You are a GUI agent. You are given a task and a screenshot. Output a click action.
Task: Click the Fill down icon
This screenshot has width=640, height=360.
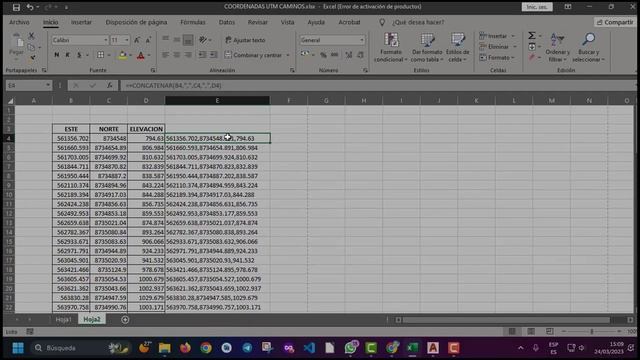click(532, 47)
